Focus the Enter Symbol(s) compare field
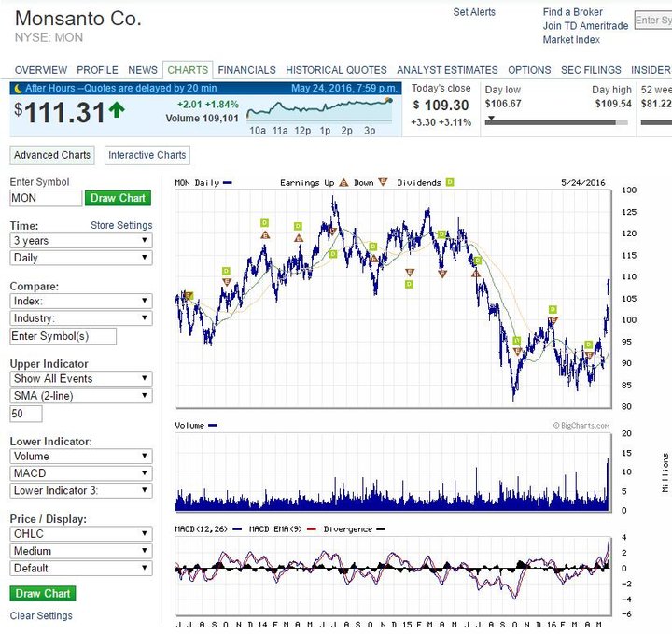Screen dimensions: 672x634 click(x=63, y=336)
